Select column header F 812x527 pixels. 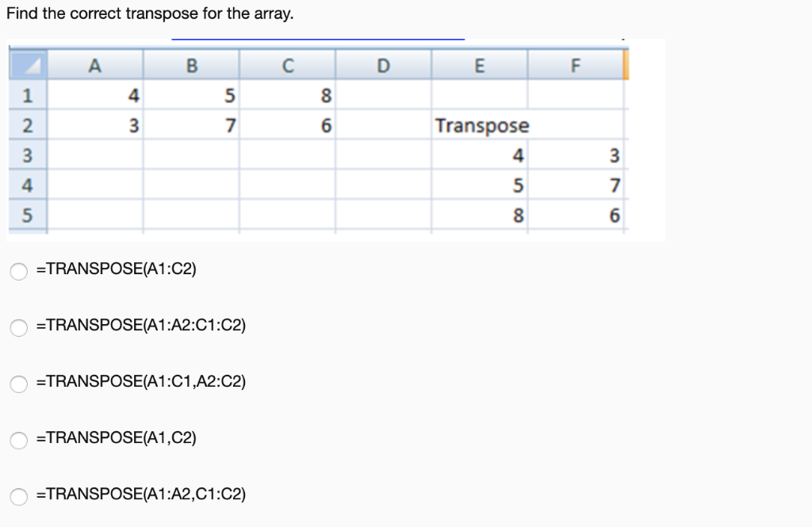576,66
